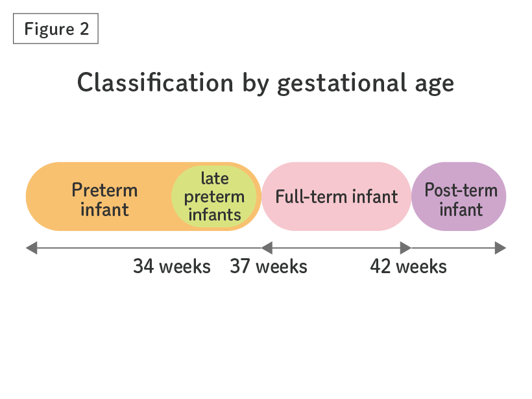This screenshot has width=532, height=399.
Task: Select the green late preterm infants oval
Action: coord(214,197)
